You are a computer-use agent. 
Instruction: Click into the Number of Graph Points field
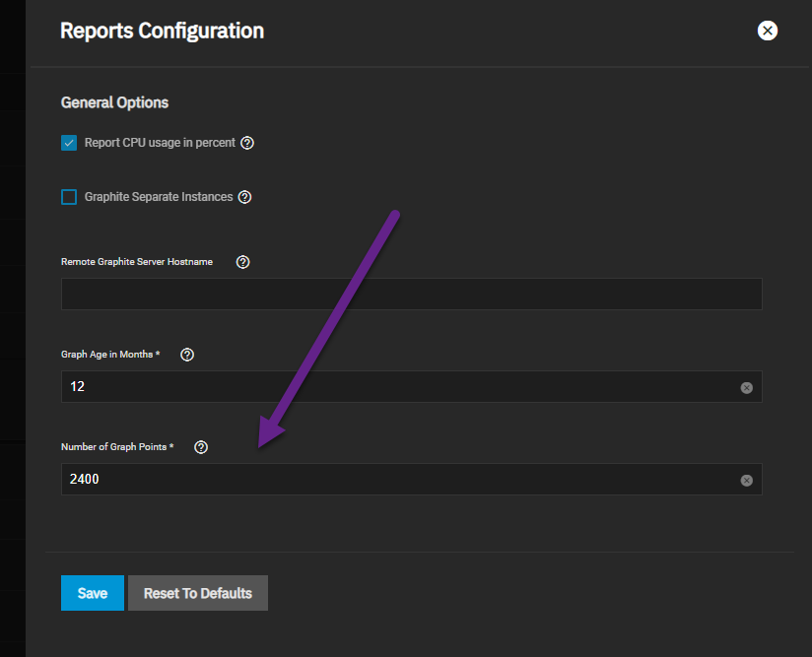point(394,480)
